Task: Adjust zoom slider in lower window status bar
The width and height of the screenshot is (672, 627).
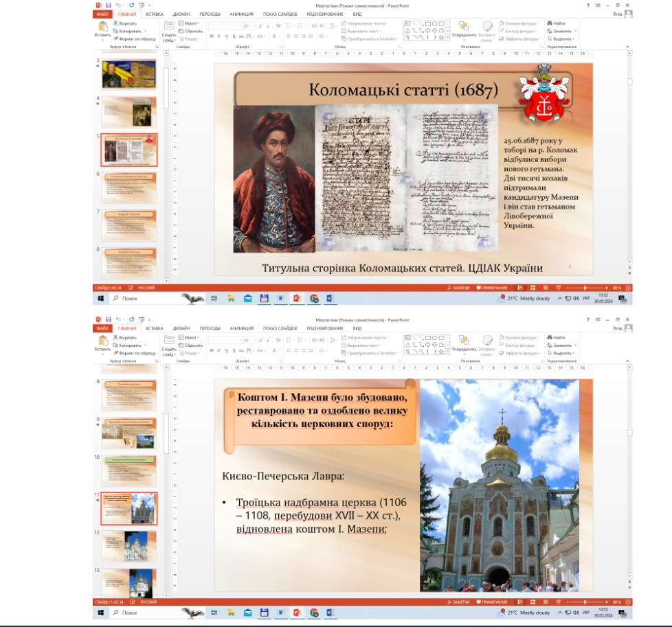Action: point(585,602)
